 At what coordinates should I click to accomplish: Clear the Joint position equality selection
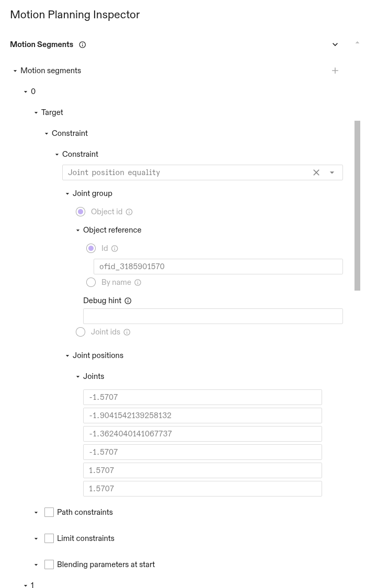pyautogui.click(x=316, y=172)
